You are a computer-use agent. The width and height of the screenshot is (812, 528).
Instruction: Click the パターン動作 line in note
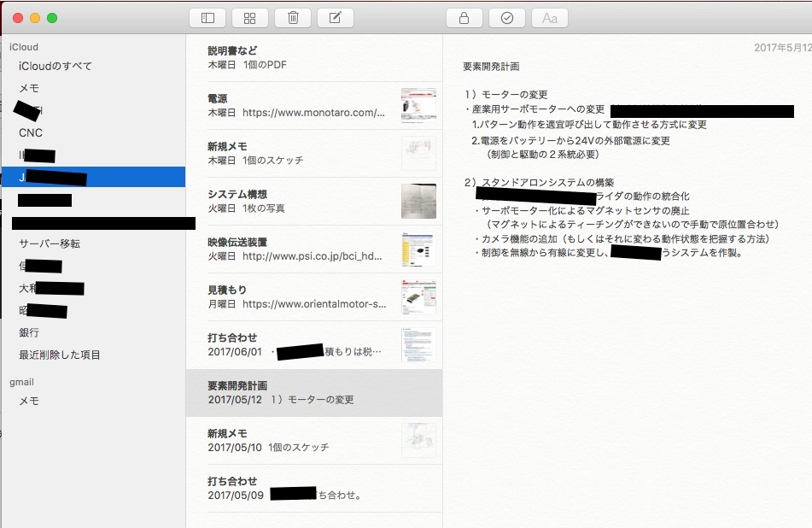coord(589,125)
